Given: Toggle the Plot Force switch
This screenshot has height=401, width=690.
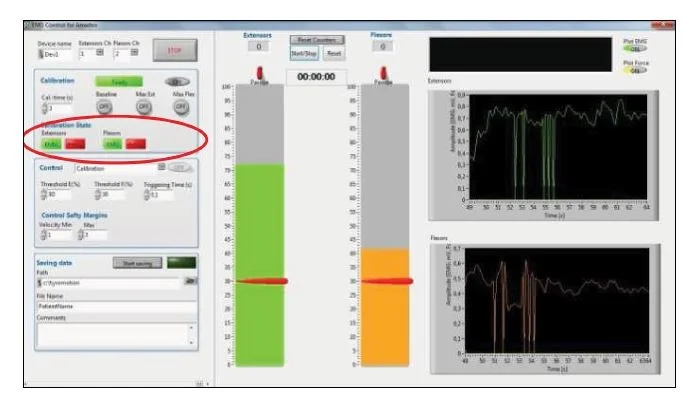Looking at the screenshot, I should click(x=632, y=70).
